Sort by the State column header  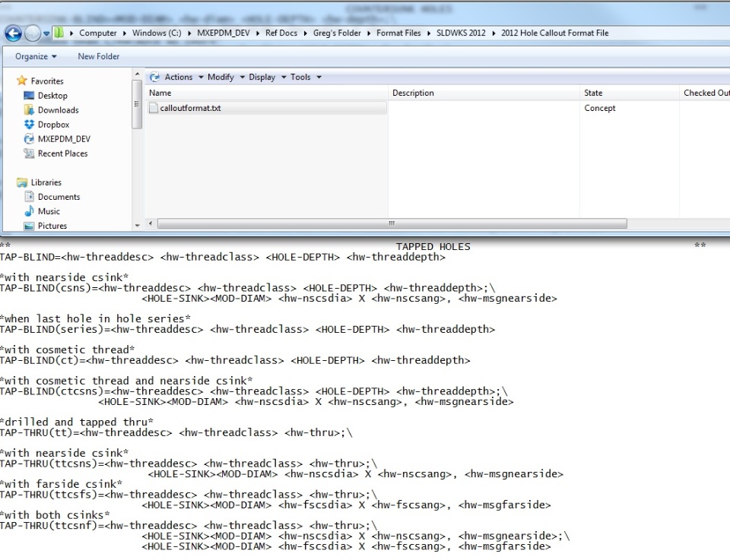pos(630,93)
